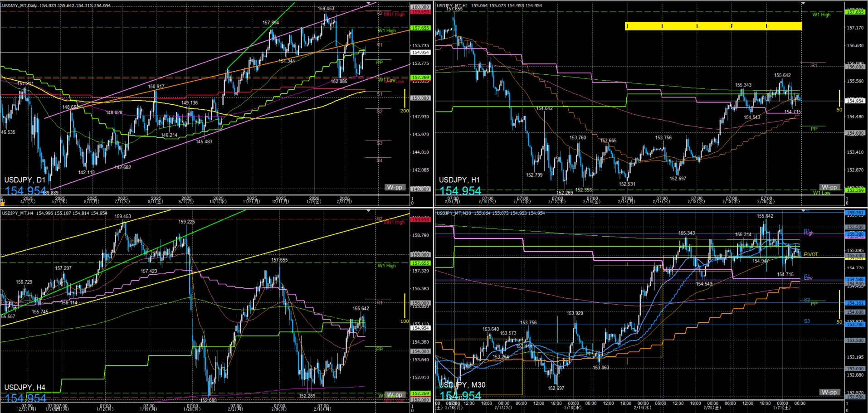Viewport: 868px width, 413px height.
Task: Click the orange square icon below the D1 chart
Action: pos(2,204)
